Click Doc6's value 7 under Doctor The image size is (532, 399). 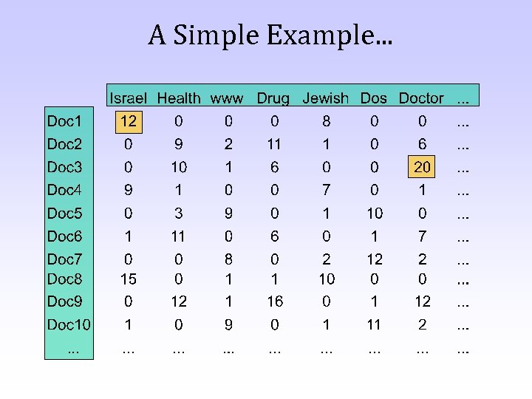422,236
